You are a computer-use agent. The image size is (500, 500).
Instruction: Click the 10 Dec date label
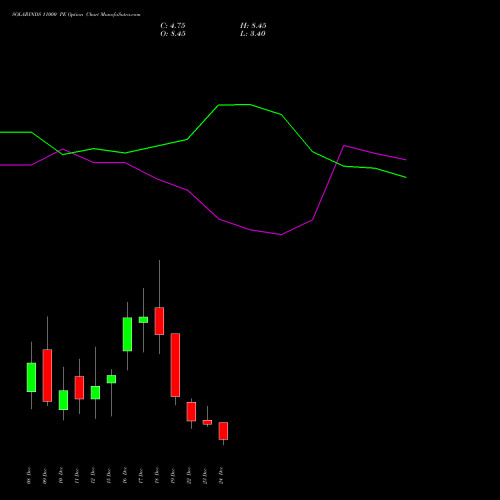tap(61, 476)
